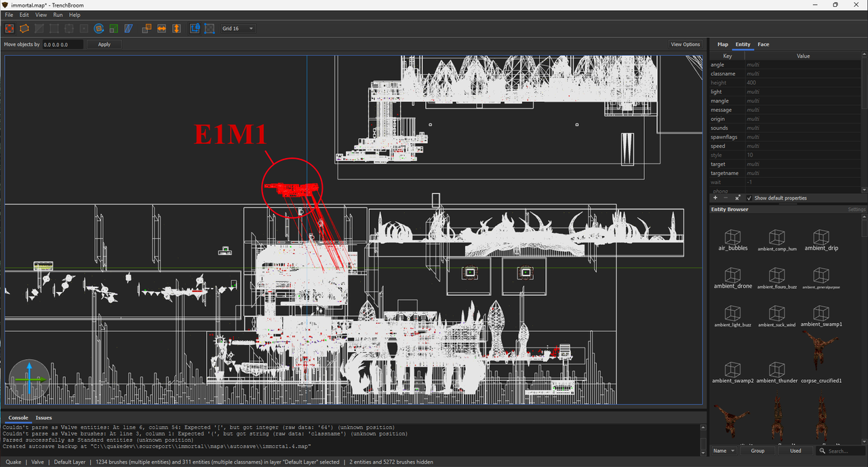Select the Edge tool icon
The width and height of the screenshot is (868, 467).
(x=69, y=29)
